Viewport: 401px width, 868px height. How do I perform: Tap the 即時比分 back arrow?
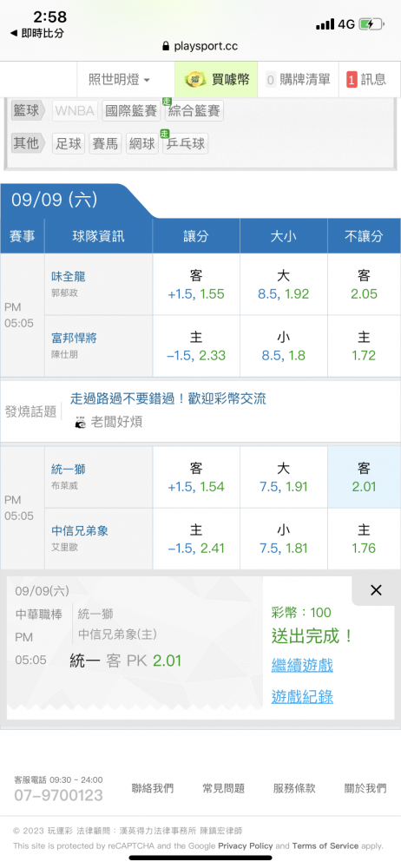pos(13,33)
